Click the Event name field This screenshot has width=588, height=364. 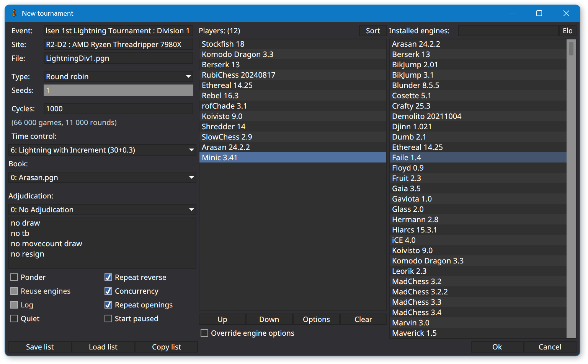(x=118, y=31)
